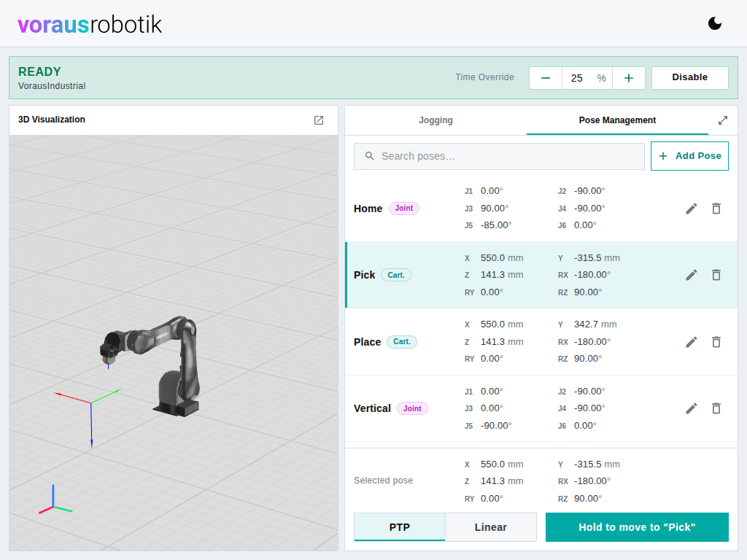
Task: Edit the Pick pose
Action: click(x=692, y=275)
